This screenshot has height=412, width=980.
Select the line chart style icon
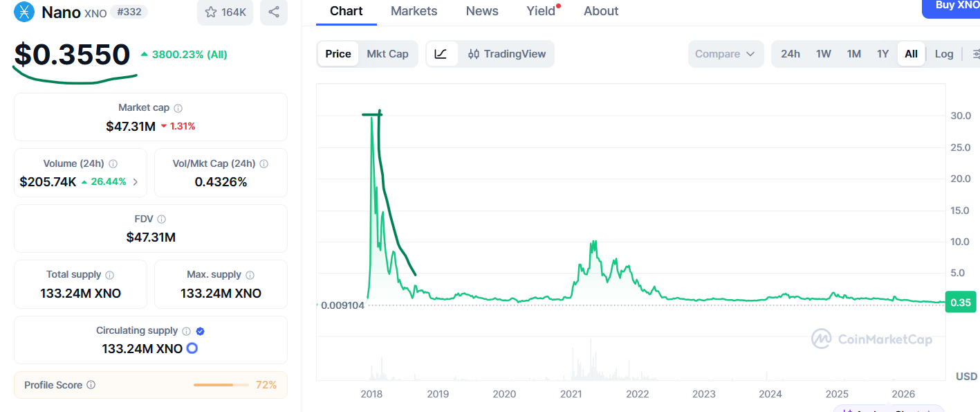[x=441, y=54]
